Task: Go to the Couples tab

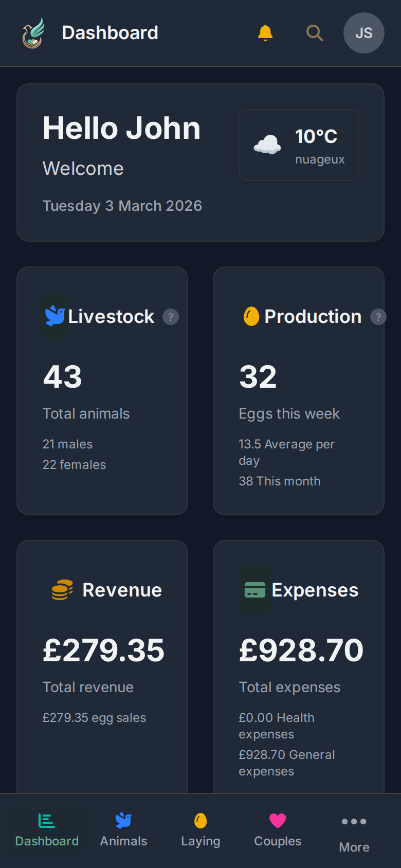Action: point(278,830)
